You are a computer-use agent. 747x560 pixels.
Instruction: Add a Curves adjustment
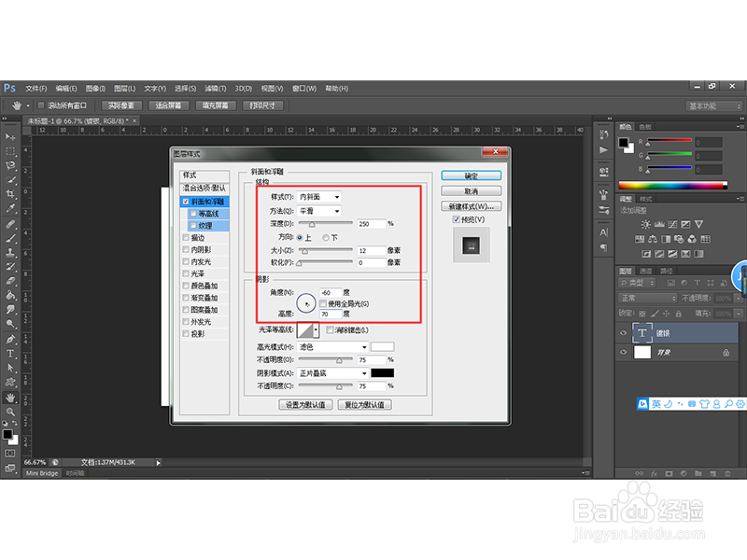[672, 224]
